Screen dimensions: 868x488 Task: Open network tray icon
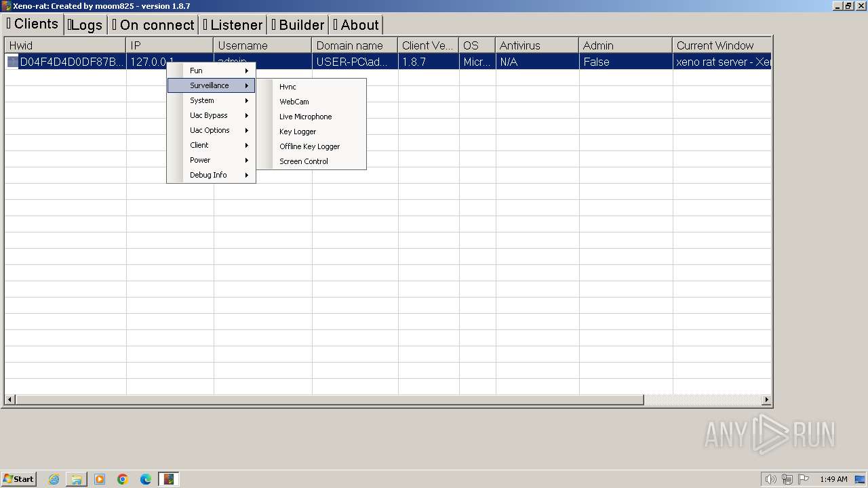click(x=787, y=479)
